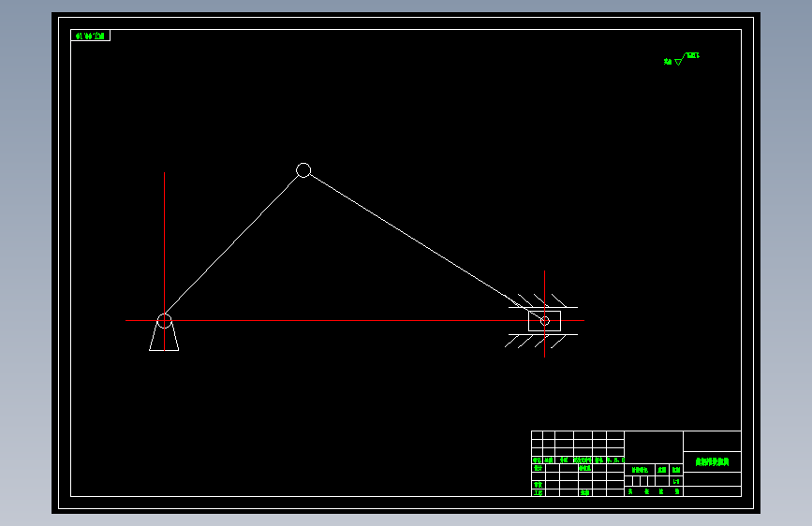Click the green label box in the top-left corner
This screenshot has width=812, height=526.
coord(91,36)
